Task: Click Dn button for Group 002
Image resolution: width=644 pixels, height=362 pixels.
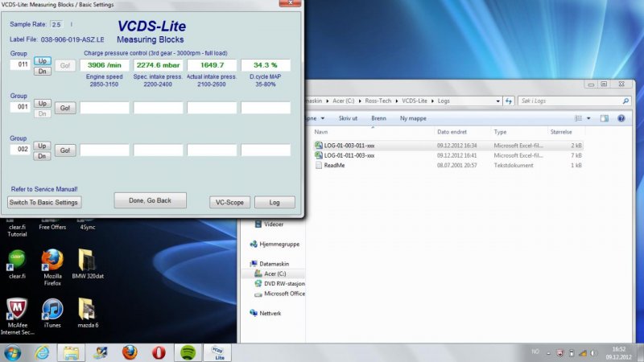Action: coord(43,156)
